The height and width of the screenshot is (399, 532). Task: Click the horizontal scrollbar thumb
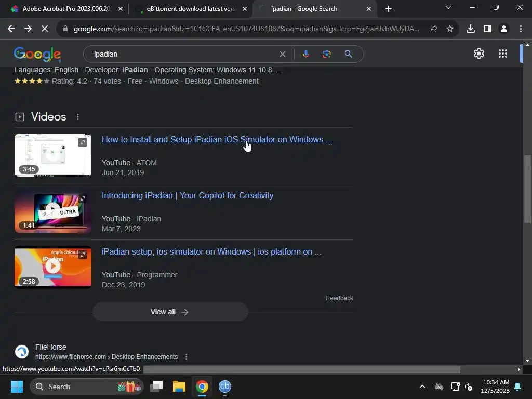click(x=302, y=369)
